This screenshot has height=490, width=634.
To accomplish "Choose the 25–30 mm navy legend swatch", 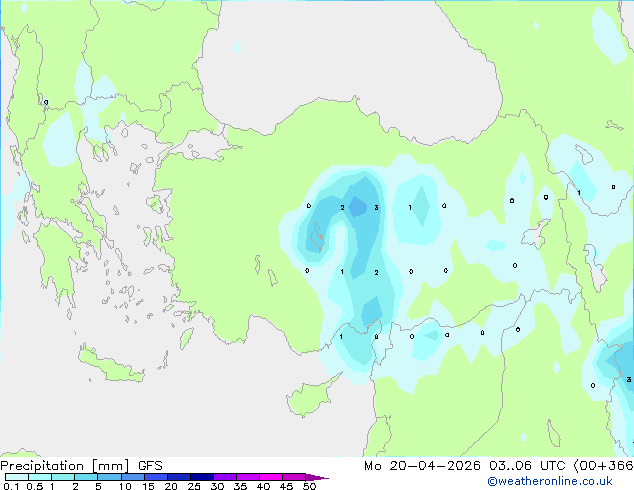I will click(x=202, y=477).
